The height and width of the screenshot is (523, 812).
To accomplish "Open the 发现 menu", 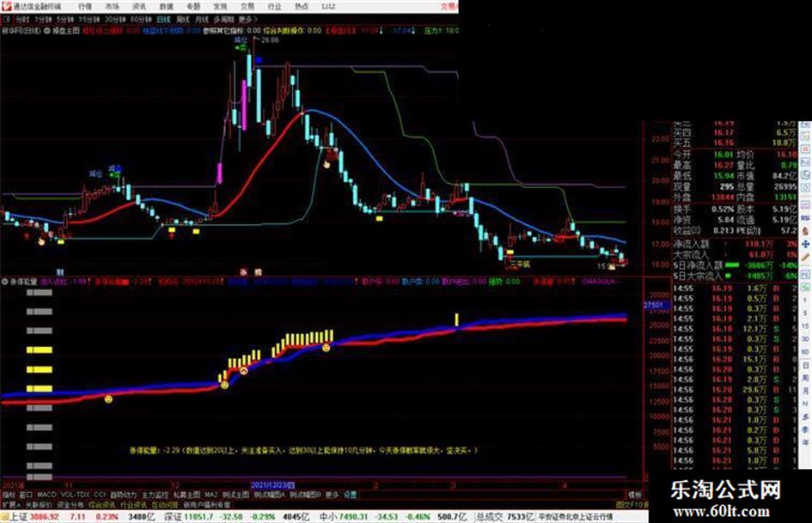I will [x=220, y=6].
